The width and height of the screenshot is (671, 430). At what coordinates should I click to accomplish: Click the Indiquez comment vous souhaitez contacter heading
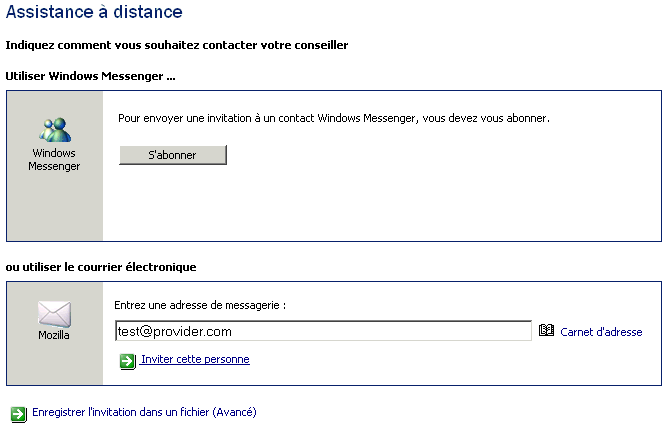[177, 45]
